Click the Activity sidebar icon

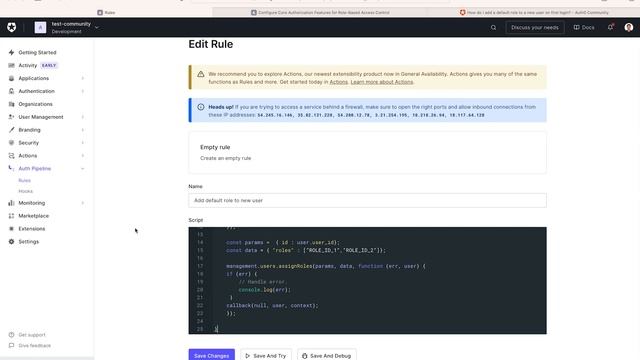tap(11, 65)
